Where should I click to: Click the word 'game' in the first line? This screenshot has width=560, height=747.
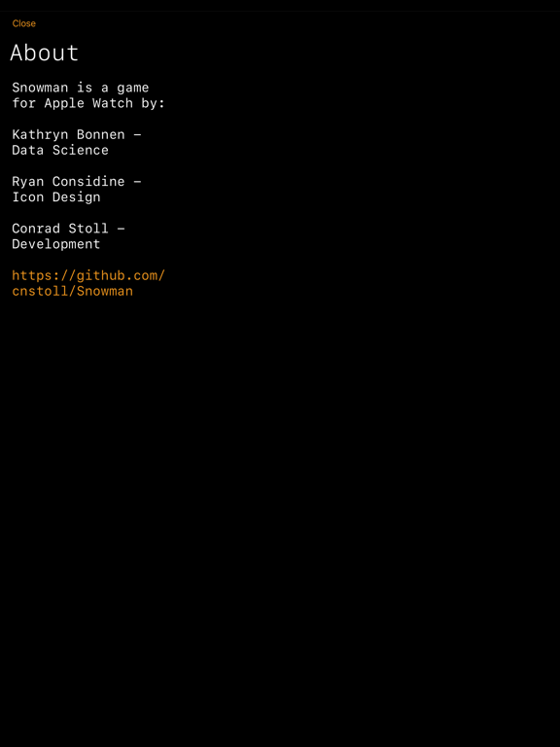tap(133, 89)
